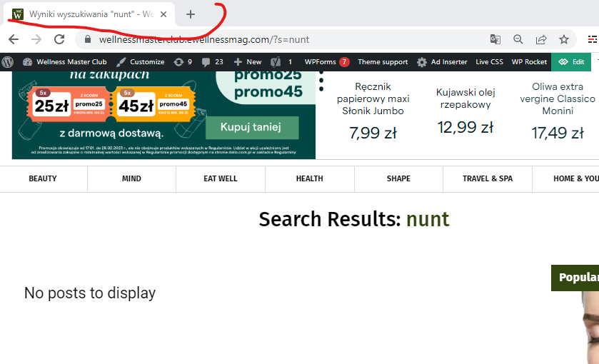The width and height of the screenshot is (599, 364).
Task: Open the Google Translate icon in address bar
Action: (495, 39)
